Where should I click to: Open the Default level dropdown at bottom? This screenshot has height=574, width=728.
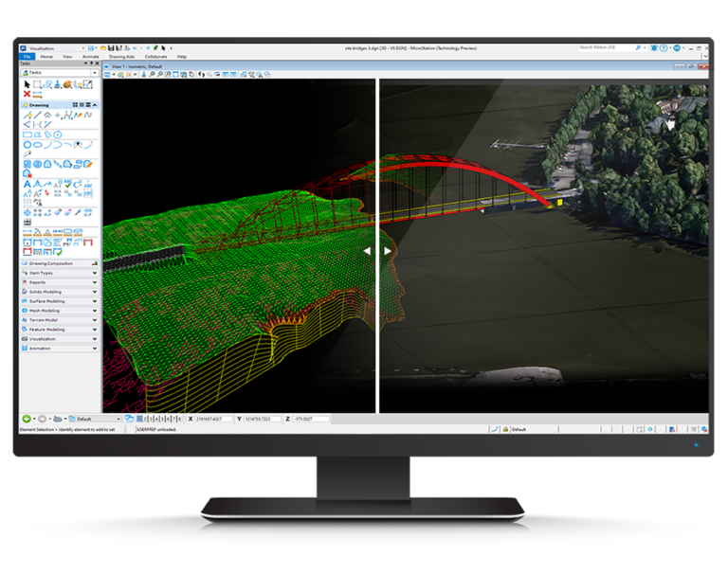pos(96,419)
